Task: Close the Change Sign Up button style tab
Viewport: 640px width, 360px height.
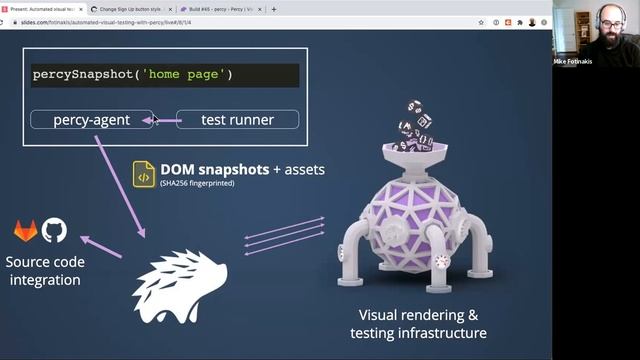Action: click(170, 9)
